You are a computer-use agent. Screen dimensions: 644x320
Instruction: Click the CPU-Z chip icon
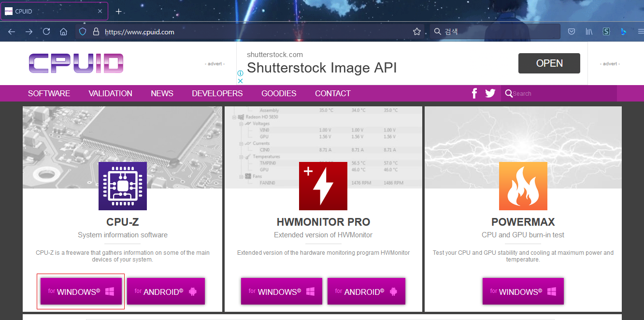pyautogui.click(x=123, y=186)
